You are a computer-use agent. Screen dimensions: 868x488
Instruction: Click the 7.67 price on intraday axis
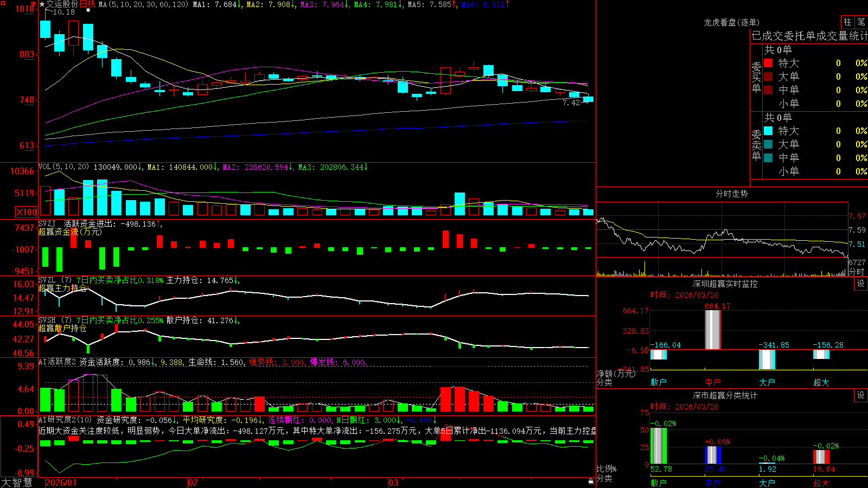click(857, 216)
